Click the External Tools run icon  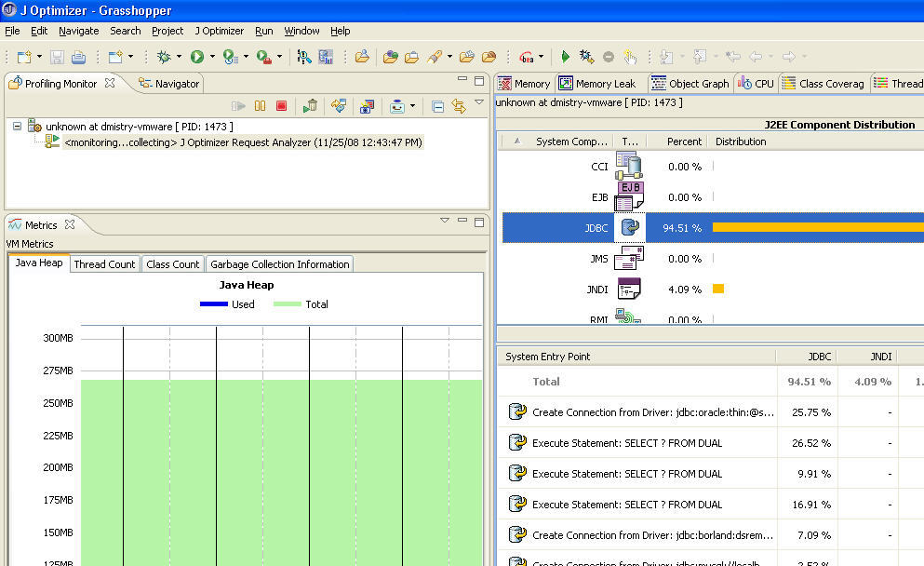coord(264,57)
